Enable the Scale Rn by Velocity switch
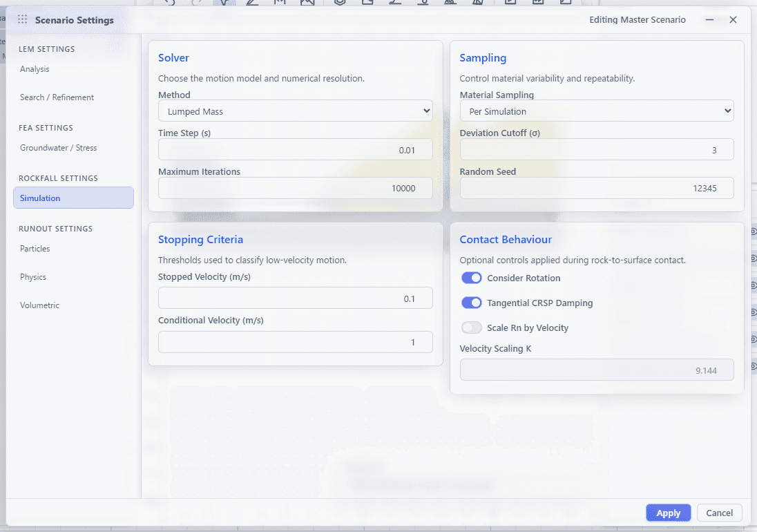Viewport: 757px width, 532px height. click(471, 327)
